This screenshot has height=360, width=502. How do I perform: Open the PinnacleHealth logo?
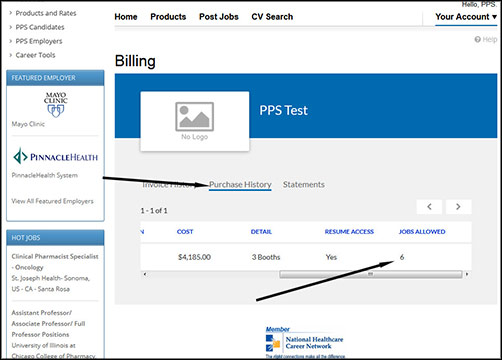point(56,156)
